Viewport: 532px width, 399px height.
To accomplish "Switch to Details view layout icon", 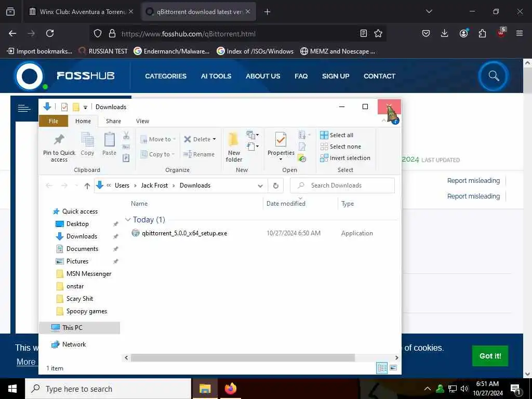I will 382,368.
